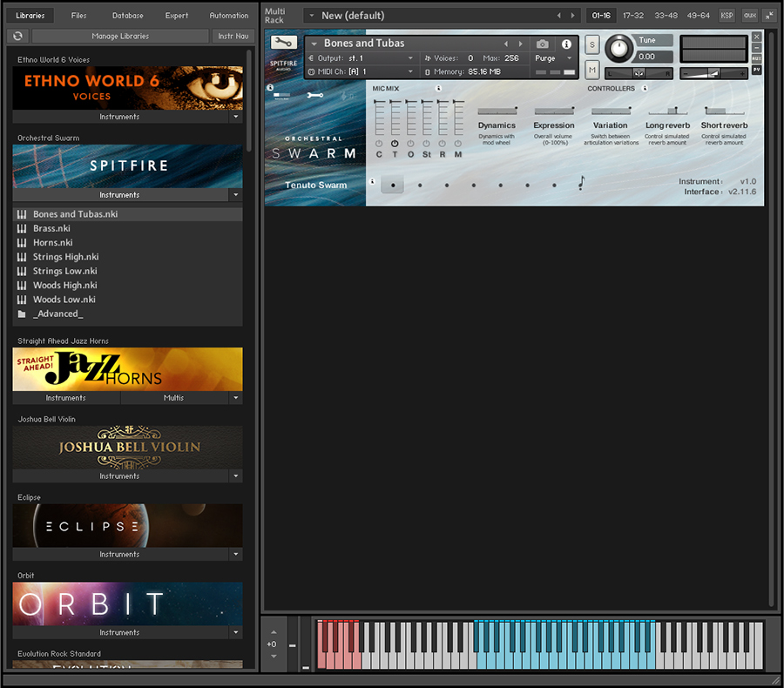Open the general controls view icon
This screenshot has width=784, height=688.
point(282,95)
